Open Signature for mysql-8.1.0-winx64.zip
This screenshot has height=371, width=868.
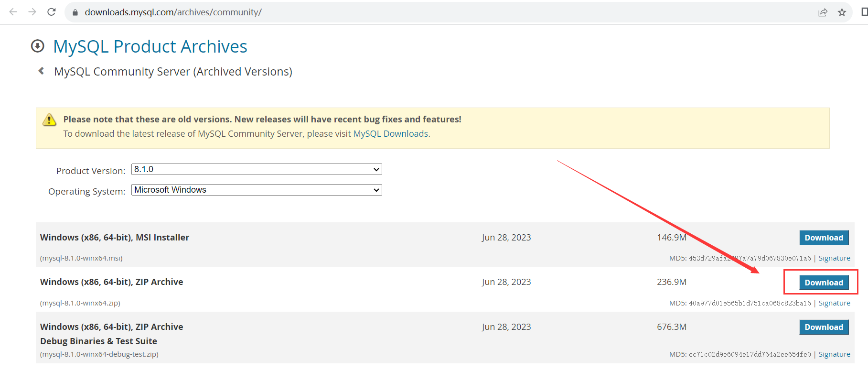[834, 303]
